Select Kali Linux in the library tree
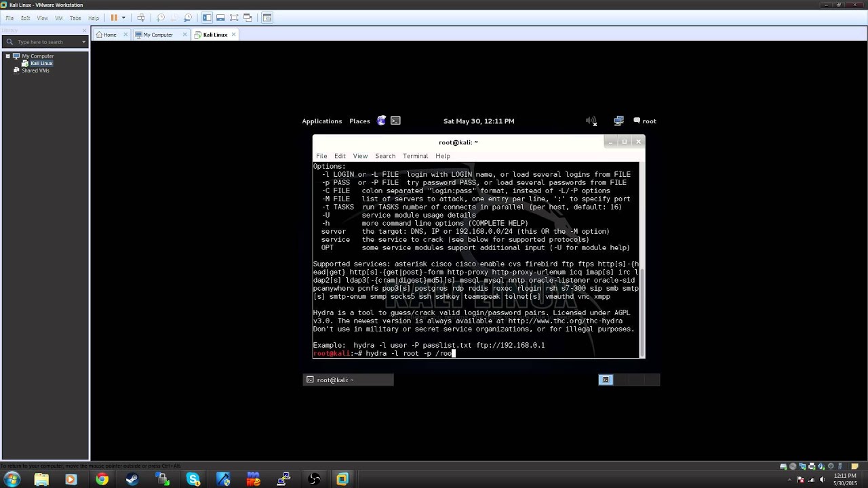Image resolution: width=868 pixels, height=488 pixels. click(41, 63)
